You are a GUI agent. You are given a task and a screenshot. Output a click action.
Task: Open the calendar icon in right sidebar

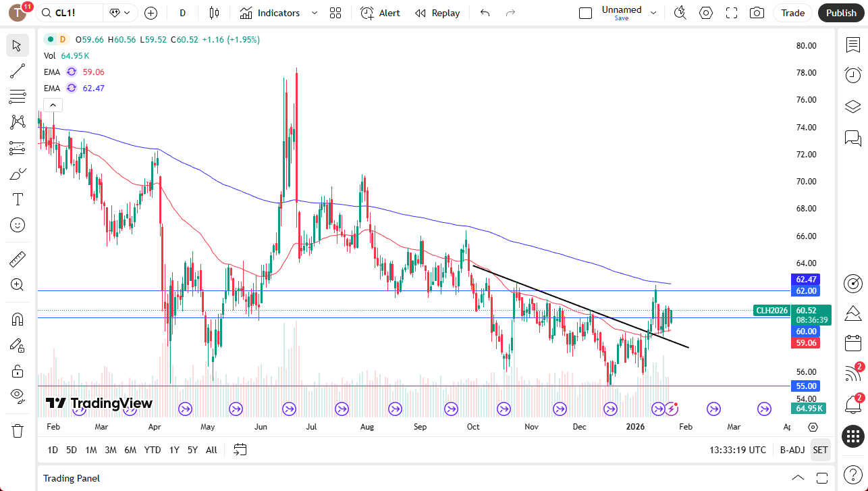click(852, 342)
